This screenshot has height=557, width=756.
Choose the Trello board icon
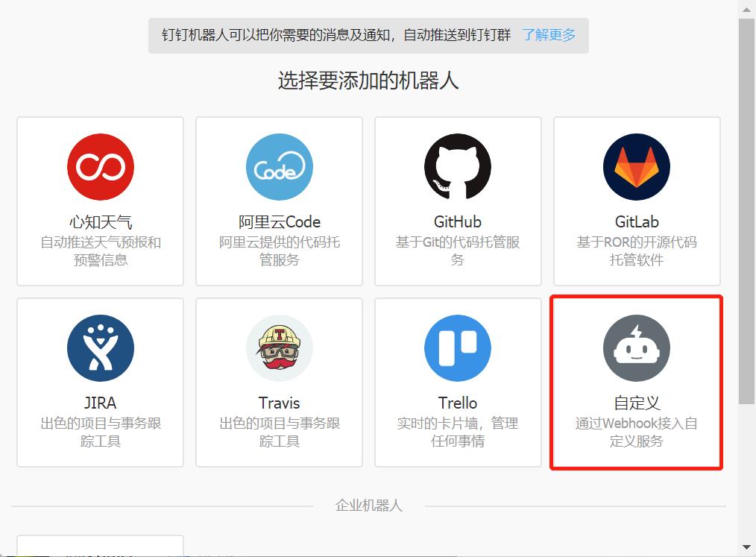(458, 348)
